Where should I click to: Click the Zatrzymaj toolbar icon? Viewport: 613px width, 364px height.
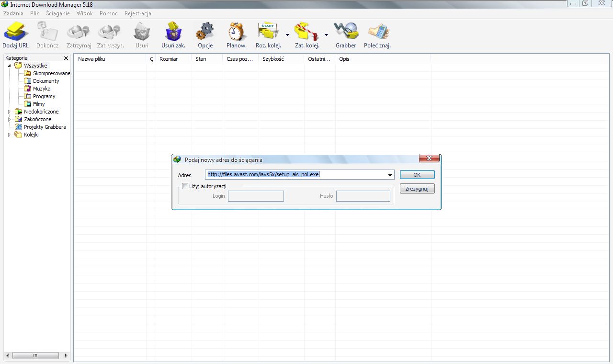pos(79,32)
